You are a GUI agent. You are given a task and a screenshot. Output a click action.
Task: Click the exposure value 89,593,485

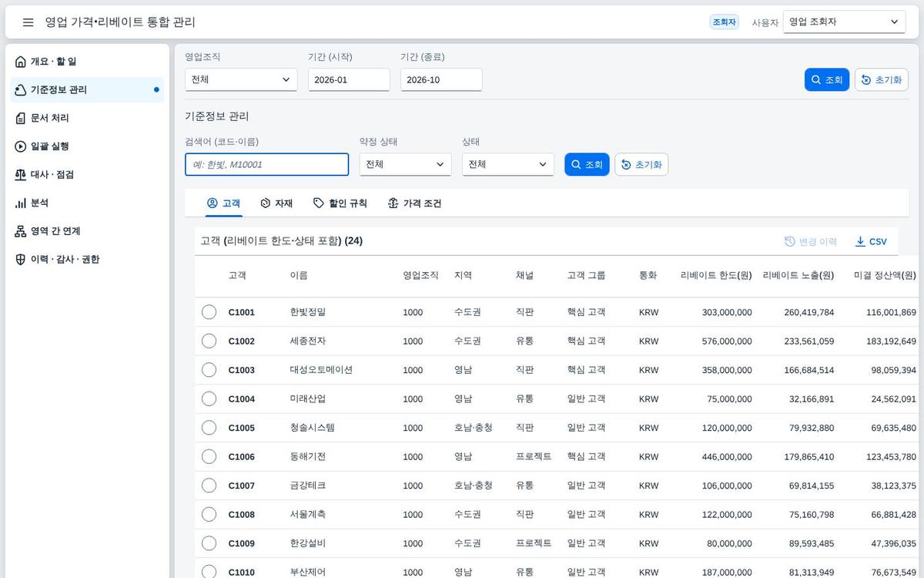[812, 543]
